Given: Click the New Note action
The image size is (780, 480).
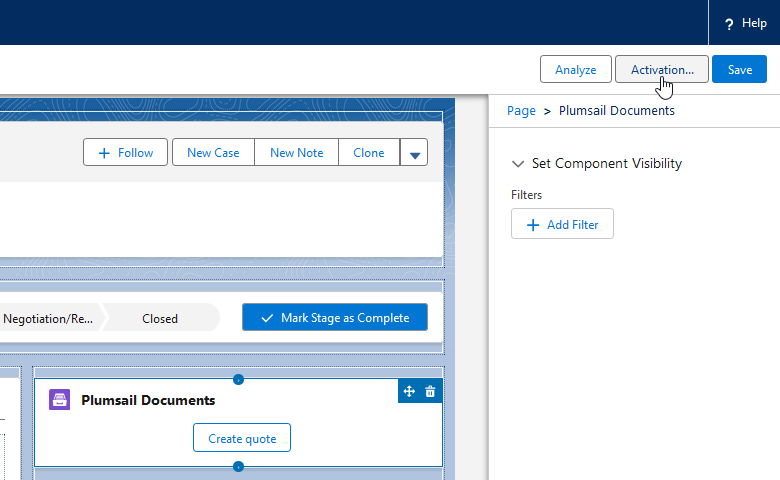Looking at the screenshot, I should coord(296,152).
